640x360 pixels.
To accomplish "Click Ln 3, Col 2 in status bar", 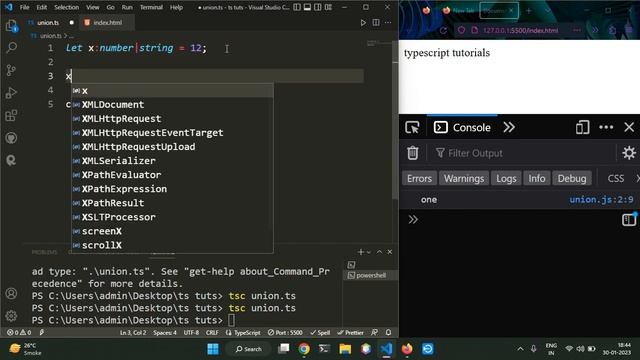I will [133, 333].
